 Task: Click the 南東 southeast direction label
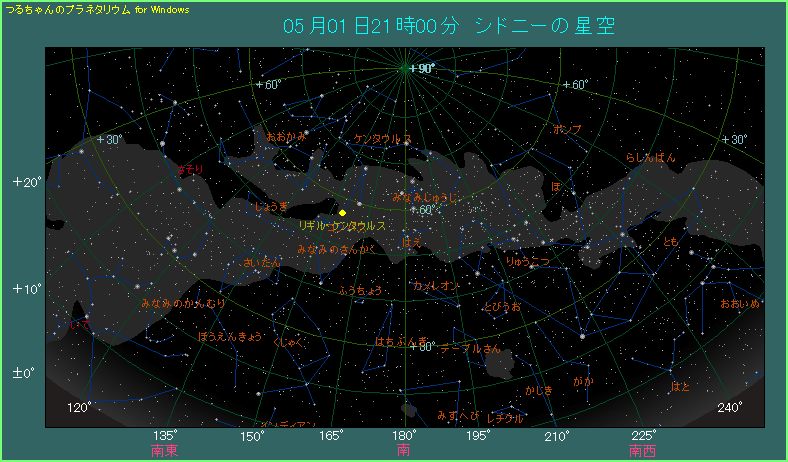pyautogui.click(x=165, y=452)
